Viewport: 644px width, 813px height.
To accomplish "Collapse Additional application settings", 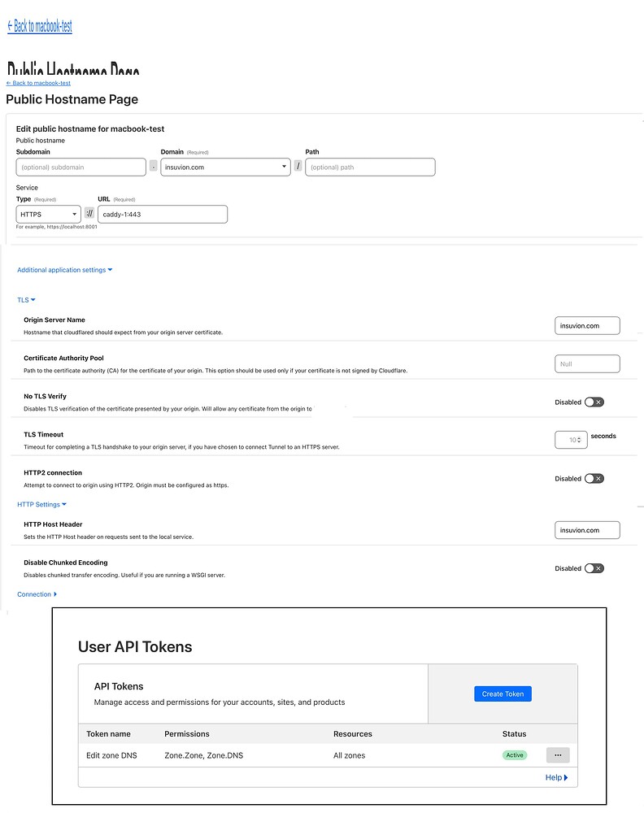I will point(64,269).
